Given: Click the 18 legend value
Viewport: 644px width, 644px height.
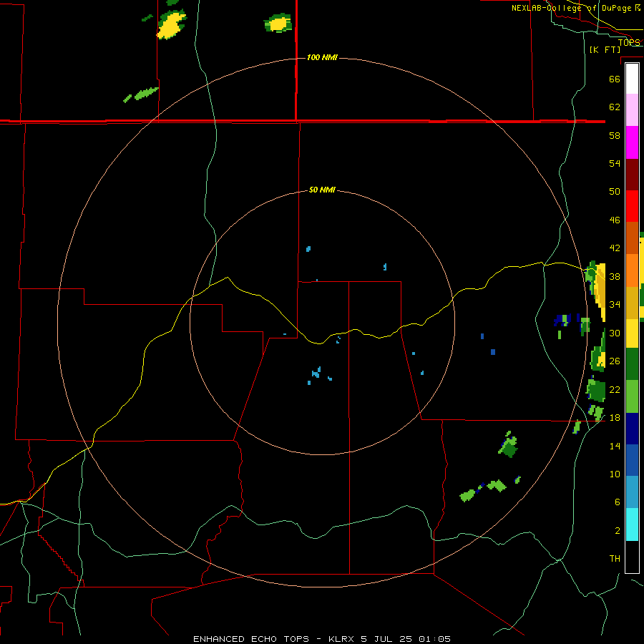Looking at the screenshot, I should pos(615,417).
